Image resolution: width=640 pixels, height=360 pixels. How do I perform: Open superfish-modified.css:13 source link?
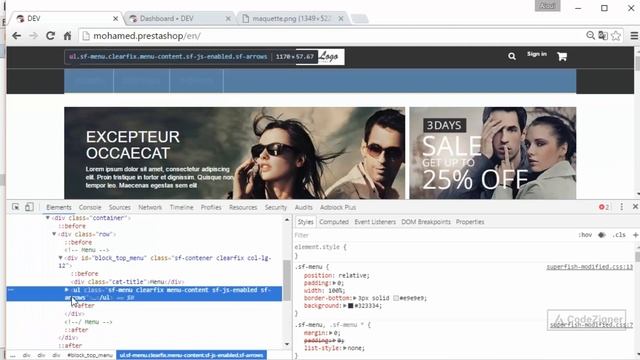589,267
